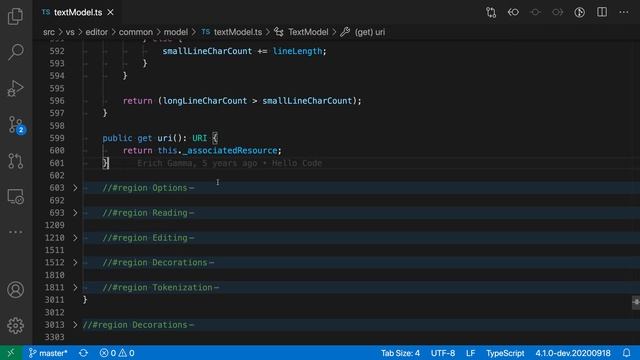Click line number 596 in gutter
The image size is (640, 360).
click(57, 100)
